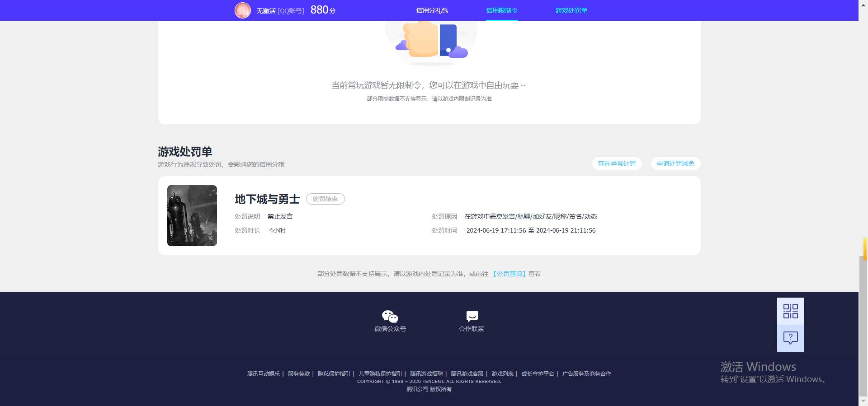Click the 地下城与勇士 game title
868x406 pixels.
[267, 199]
